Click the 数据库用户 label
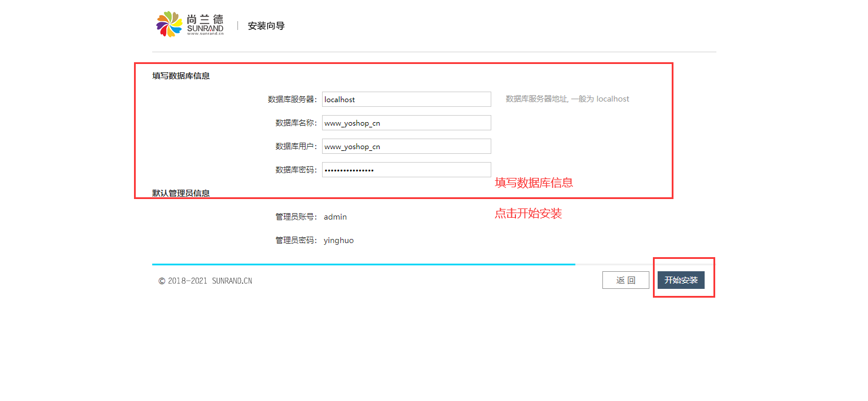Viewport: 868px width, 401px height. 297,146
